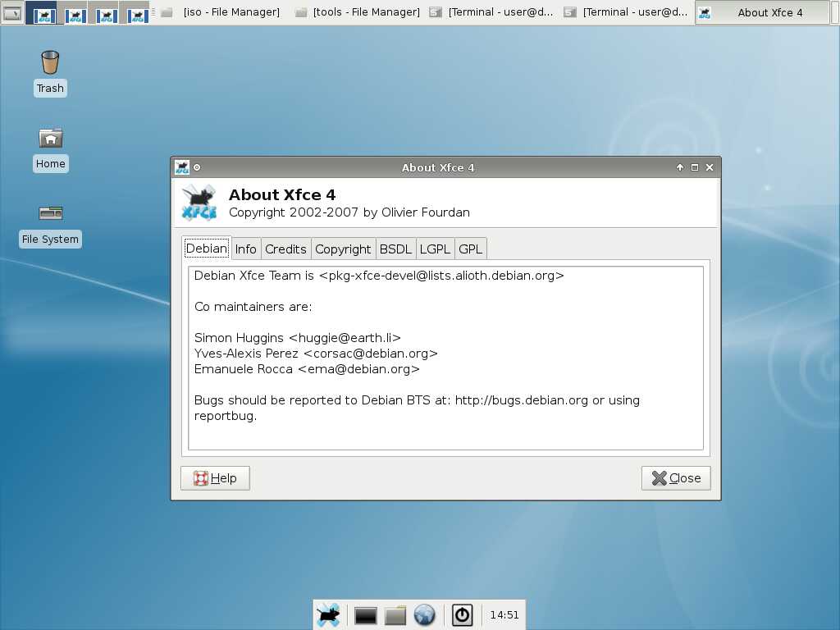View the LGPL license tab

[x=435, y=249]
